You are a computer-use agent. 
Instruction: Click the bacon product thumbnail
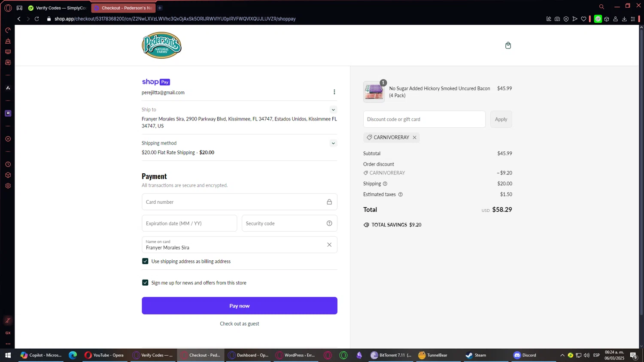(x=374, y=92)
